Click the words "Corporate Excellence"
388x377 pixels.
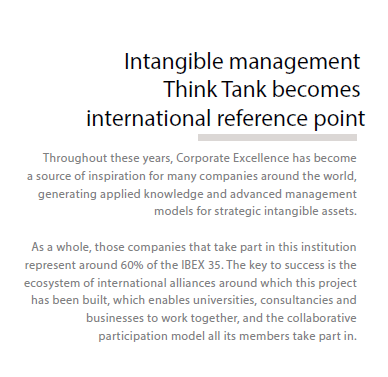coord(232,158)
